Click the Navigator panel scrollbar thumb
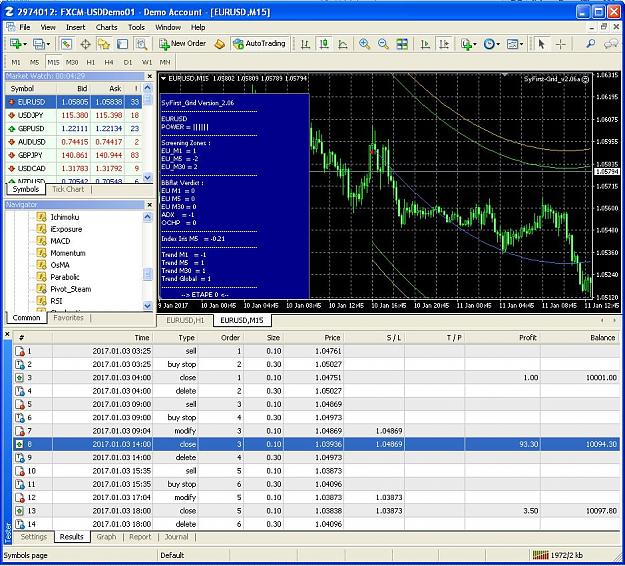Image resolution: width=625 pixels, height=566 pixels. (147, 274)
